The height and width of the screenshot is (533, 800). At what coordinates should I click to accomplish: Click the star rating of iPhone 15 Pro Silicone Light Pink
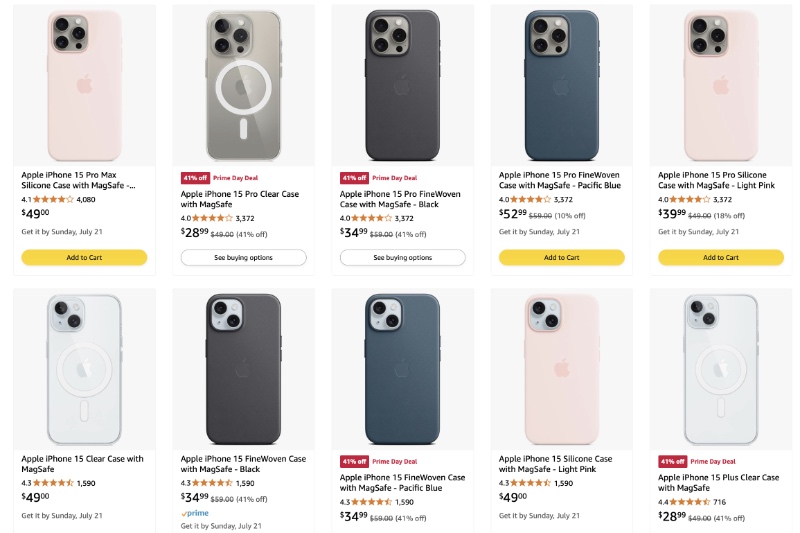691,200
